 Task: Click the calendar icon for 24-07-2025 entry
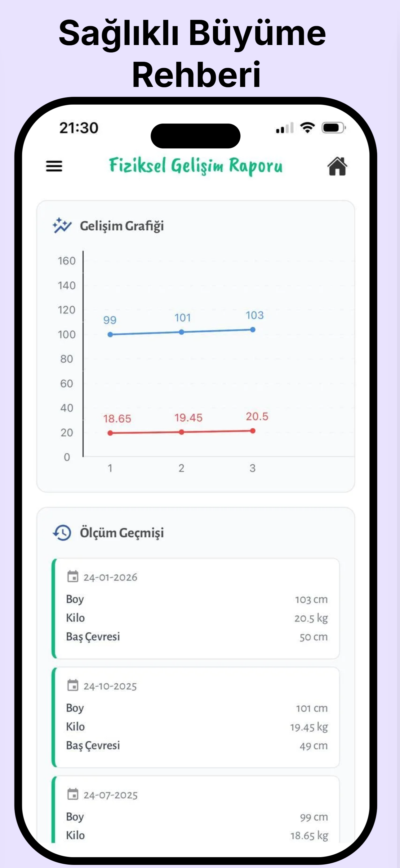73,794
